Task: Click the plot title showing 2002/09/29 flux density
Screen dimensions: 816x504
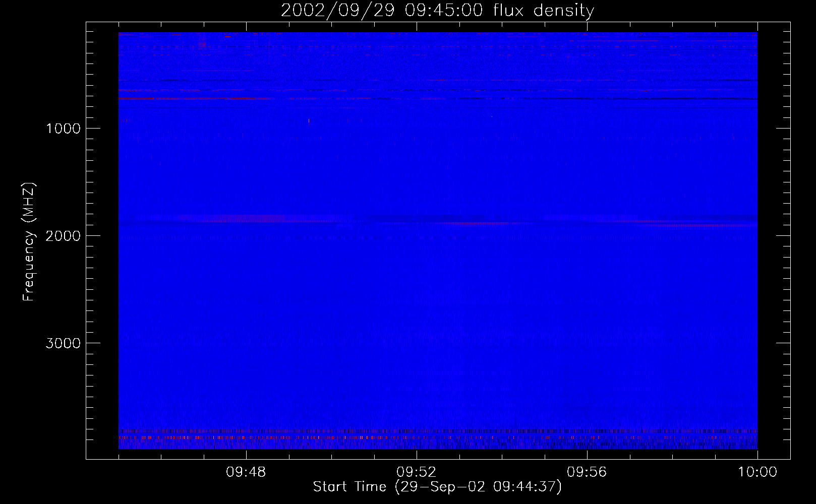Action: (437, 11)
